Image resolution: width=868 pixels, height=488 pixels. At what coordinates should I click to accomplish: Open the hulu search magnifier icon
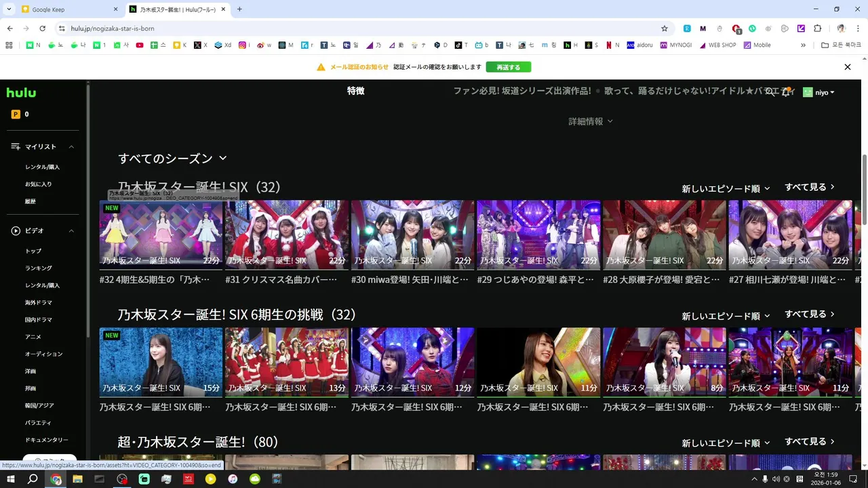(x=770, y=92)
